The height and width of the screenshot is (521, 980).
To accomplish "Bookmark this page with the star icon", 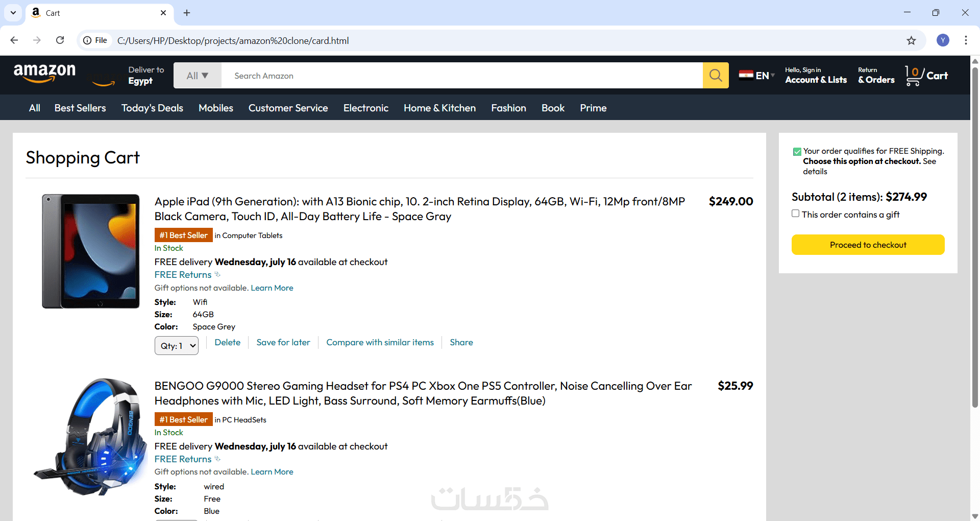I will pyautogui.click(x=911, y=40).
